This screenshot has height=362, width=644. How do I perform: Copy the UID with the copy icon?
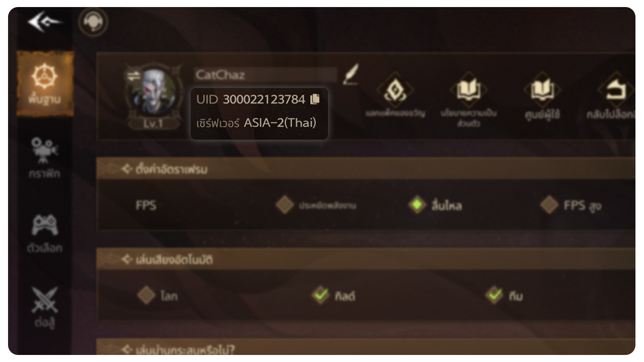point(315,99)
